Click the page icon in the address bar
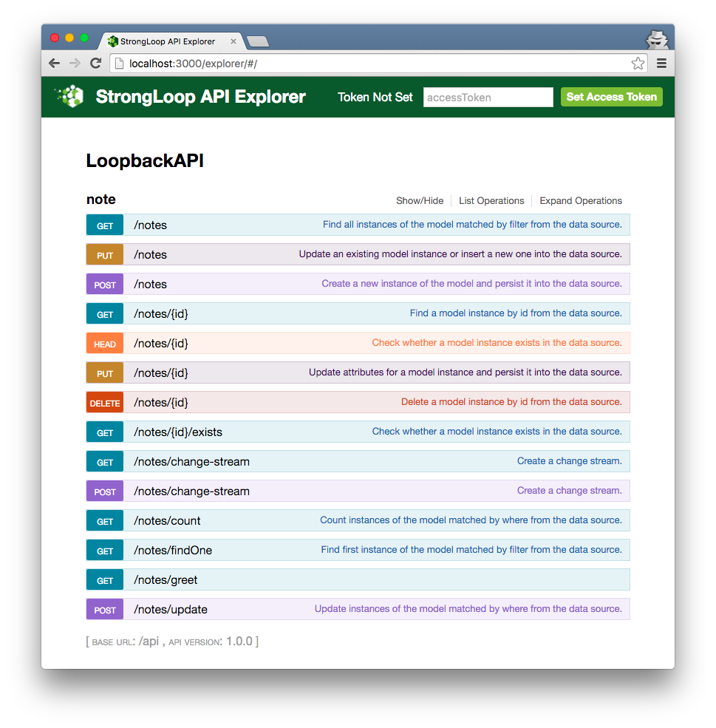The height and width of the screenshot is (728, 716). pos(119,63)
